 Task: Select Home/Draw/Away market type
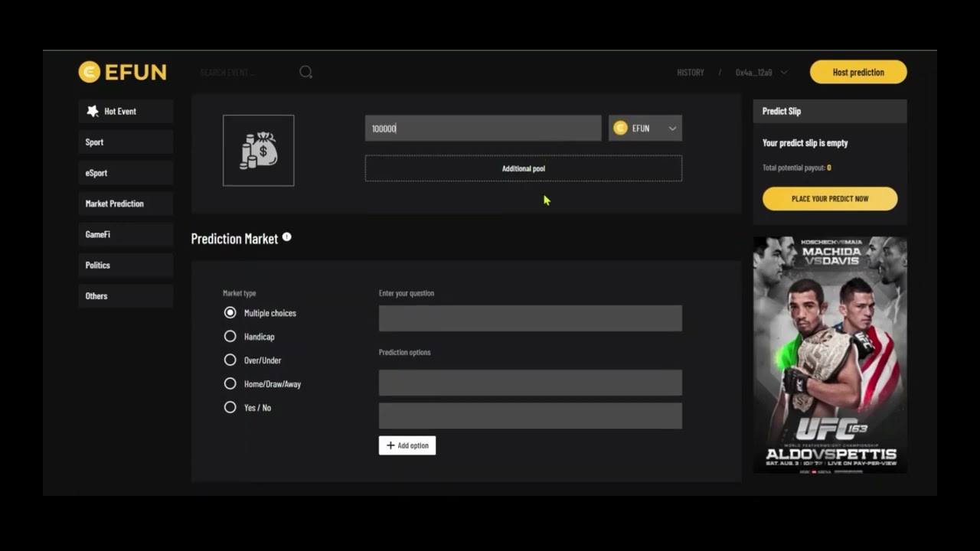(x=230, y=384)
